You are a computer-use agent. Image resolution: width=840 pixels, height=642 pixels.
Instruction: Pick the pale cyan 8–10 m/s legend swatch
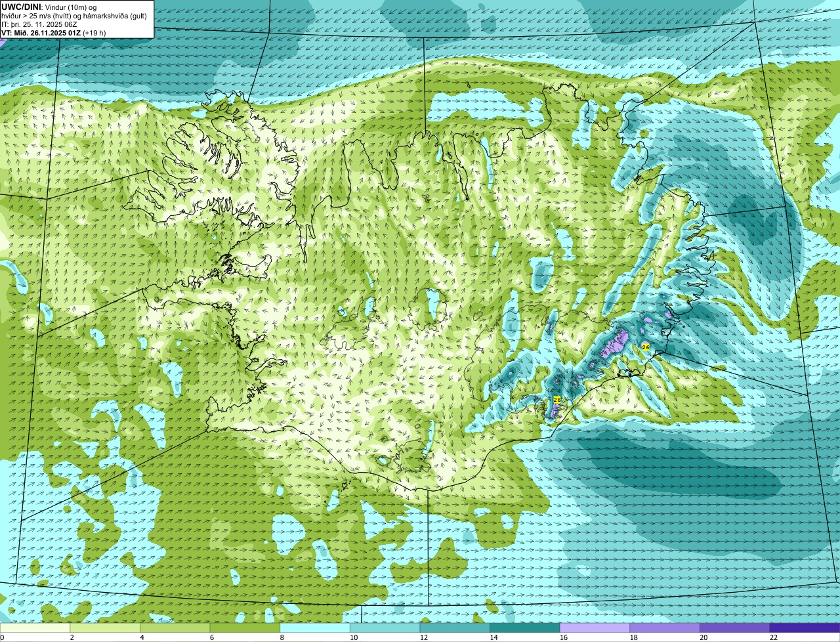(x=315, y=628)
